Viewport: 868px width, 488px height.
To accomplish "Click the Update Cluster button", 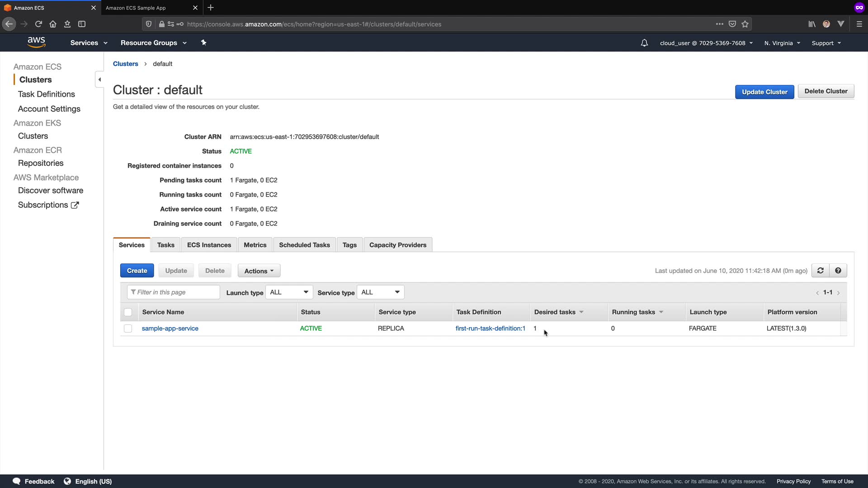I will click(x=764, y=92).
